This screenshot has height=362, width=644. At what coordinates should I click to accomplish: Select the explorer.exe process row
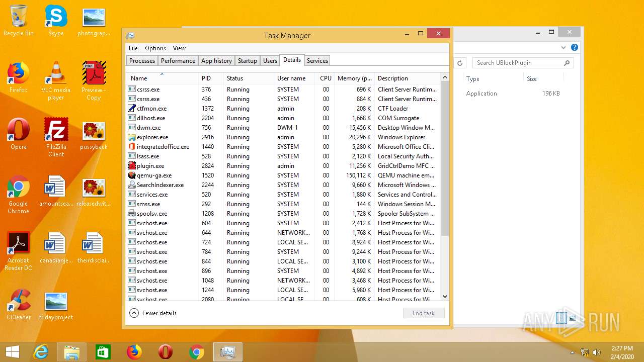(x=283, y=137)
